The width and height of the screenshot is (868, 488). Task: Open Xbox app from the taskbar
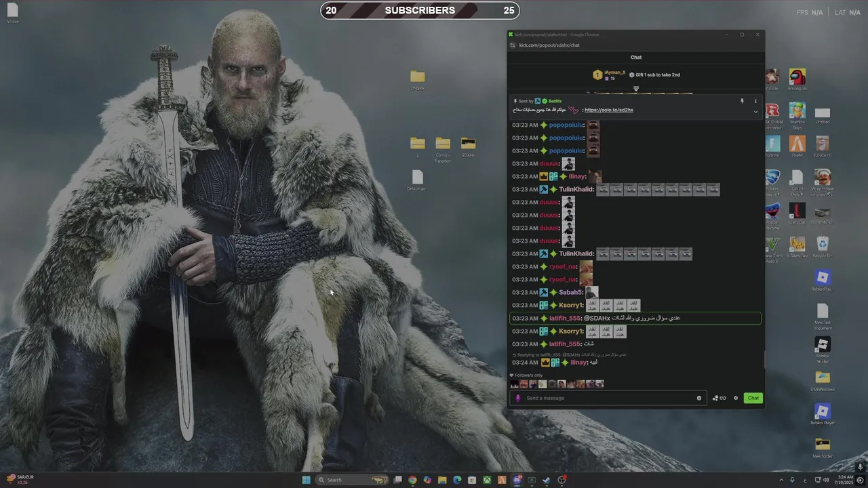point(487,480)
